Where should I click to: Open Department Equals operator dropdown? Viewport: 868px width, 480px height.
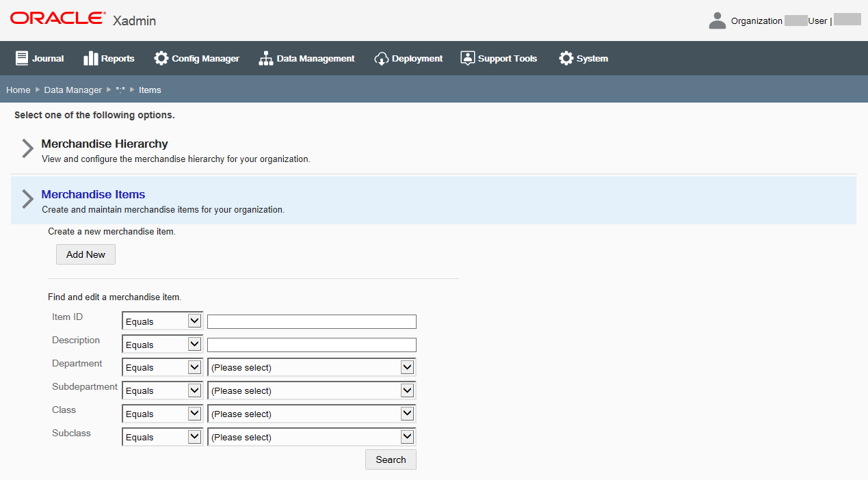162,367
